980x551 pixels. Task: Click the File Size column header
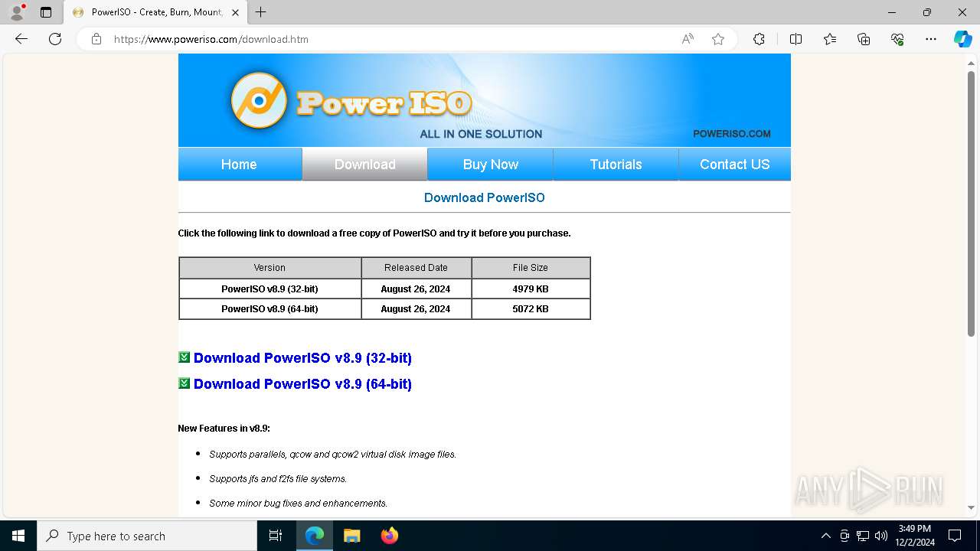[x=531, y=268]
